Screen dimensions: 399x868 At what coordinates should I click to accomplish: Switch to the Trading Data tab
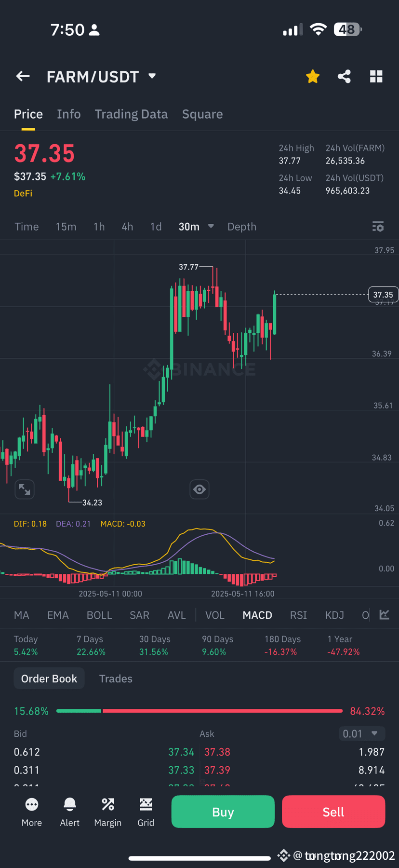(131, 114)
